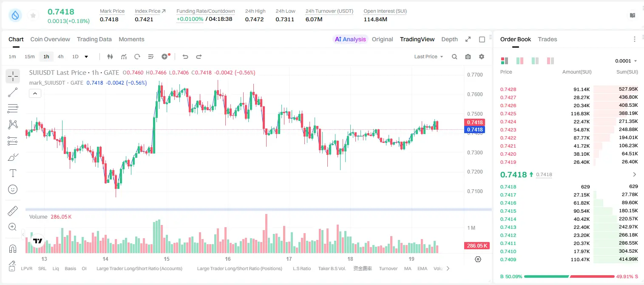Viewport: 644px width, 285px height.
Task: Change order book precision 0.0001 dropdown
Action: click(x=626, y=61)
